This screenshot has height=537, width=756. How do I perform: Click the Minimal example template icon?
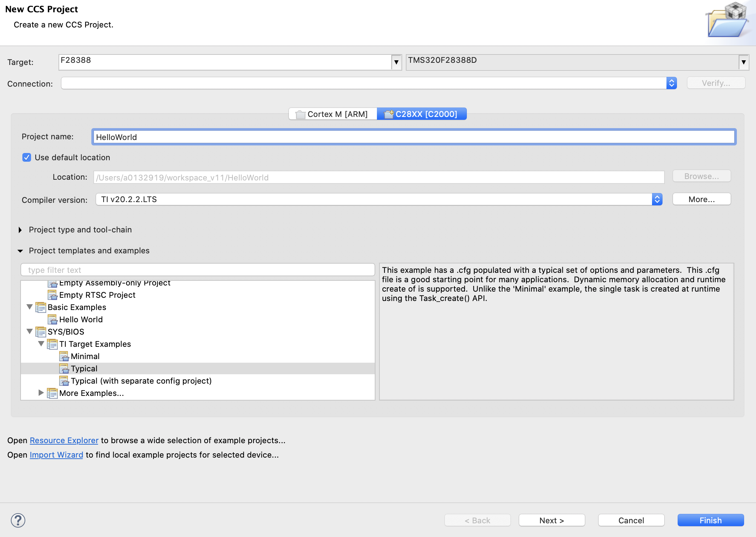[64, 356]
